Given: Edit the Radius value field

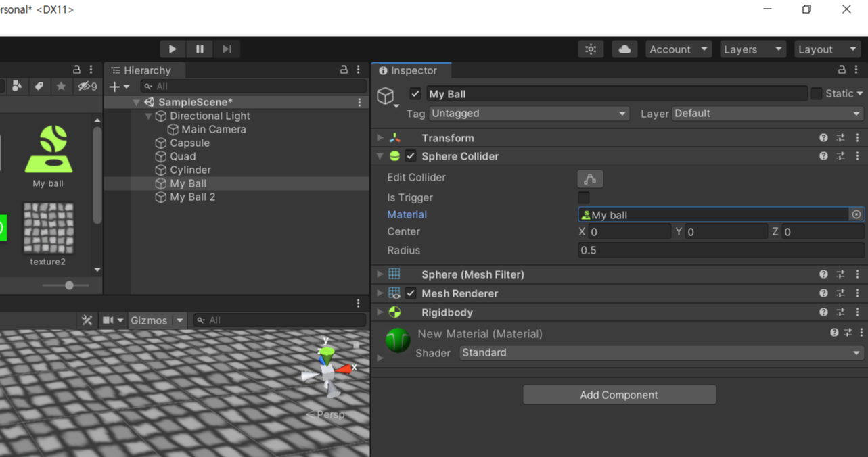Looking at the screenshot, I should click(721, 250).
